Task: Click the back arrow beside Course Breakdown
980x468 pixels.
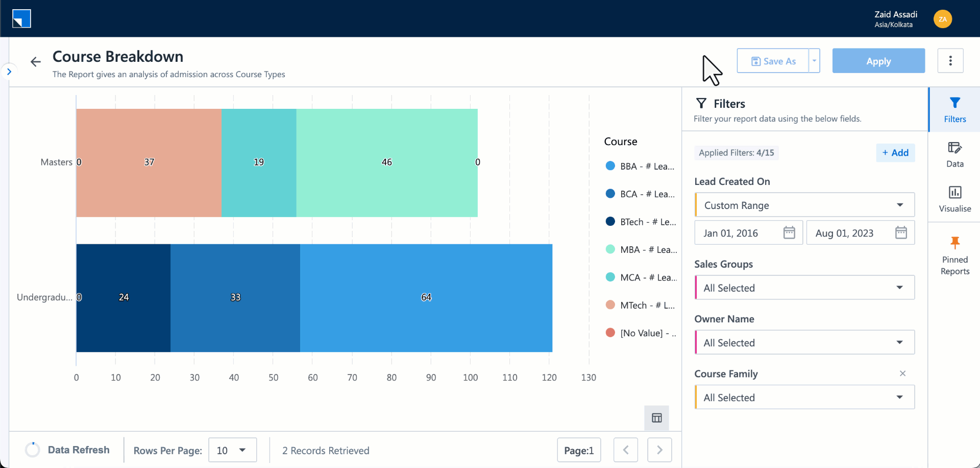Action: click(35, 62)
